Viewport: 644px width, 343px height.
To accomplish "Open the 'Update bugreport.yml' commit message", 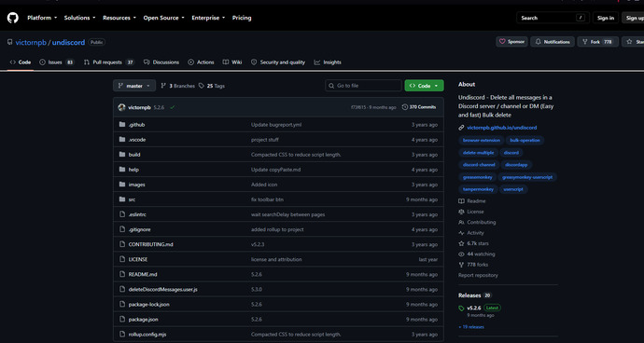I will point(276,125).
